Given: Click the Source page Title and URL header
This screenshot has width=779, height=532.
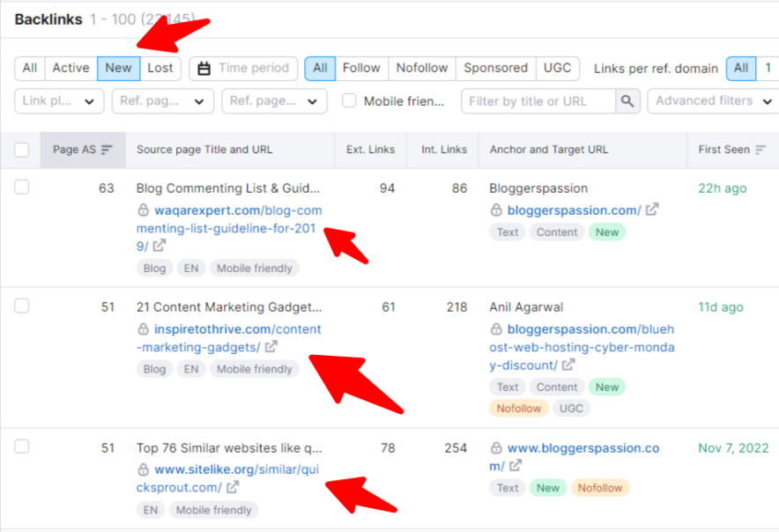Looking at the screenshot, I should coord(204,150).
